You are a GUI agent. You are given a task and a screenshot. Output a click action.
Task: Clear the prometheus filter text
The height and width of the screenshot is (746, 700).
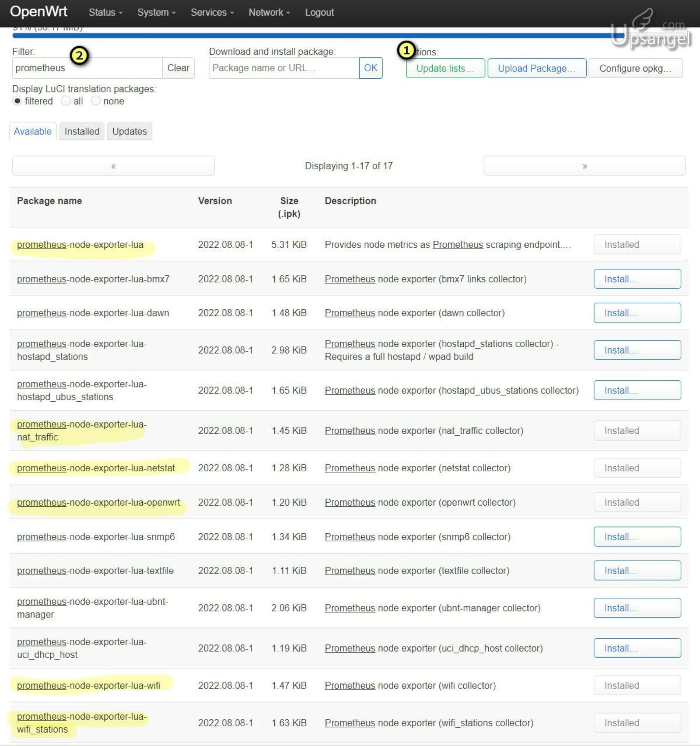[x=178, y=68]
